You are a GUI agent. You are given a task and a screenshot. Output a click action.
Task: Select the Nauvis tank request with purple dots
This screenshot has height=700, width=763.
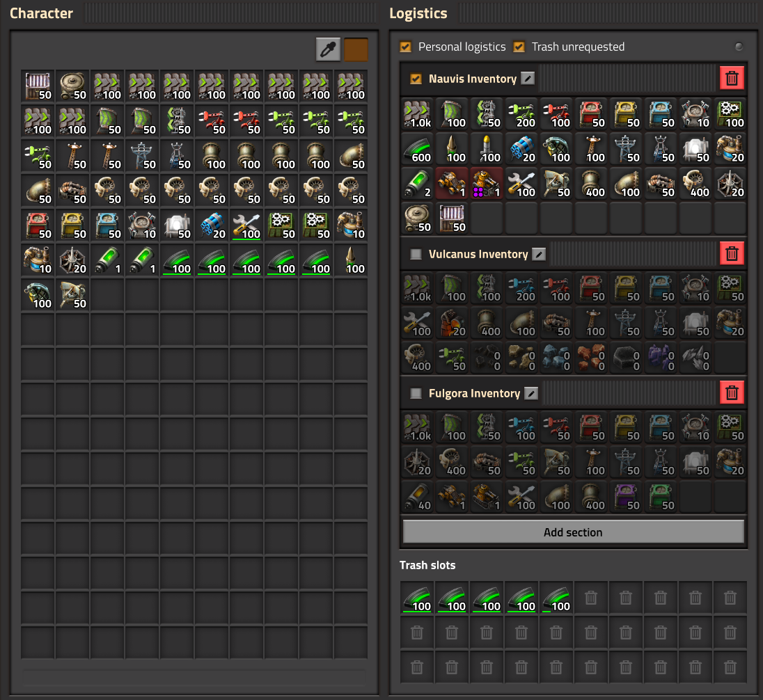(x=487, y=184)
